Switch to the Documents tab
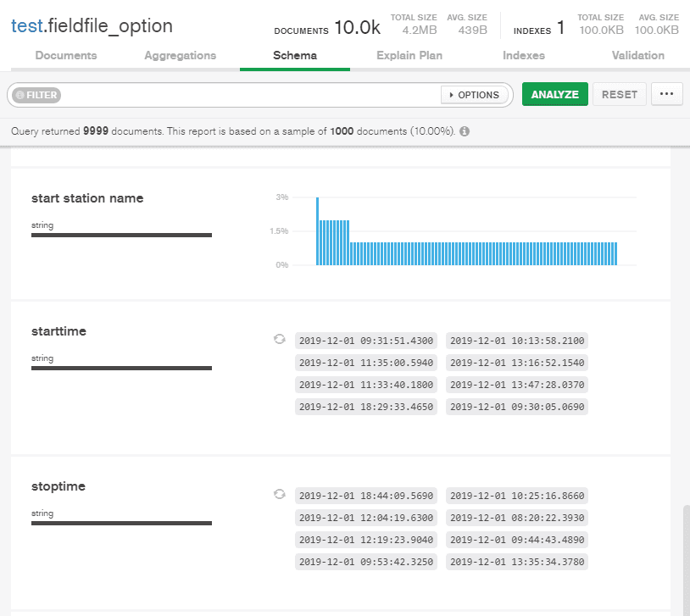 (x=65, y=55)
